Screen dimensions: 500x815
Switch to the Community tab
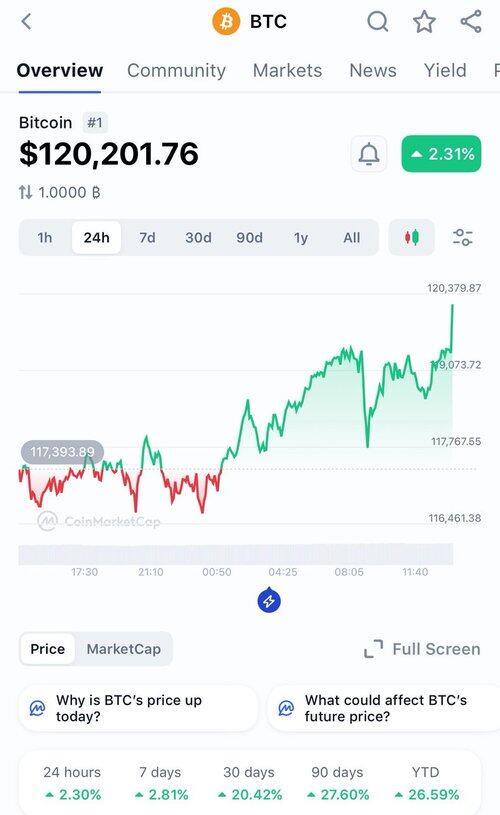click(176, 70)
